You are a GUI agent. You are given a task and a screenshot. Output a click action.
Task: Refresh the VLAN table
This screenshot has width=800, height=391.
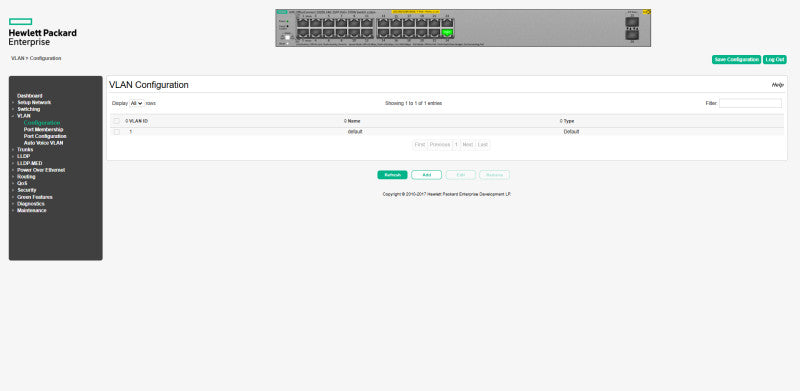[x=392, y=175]
